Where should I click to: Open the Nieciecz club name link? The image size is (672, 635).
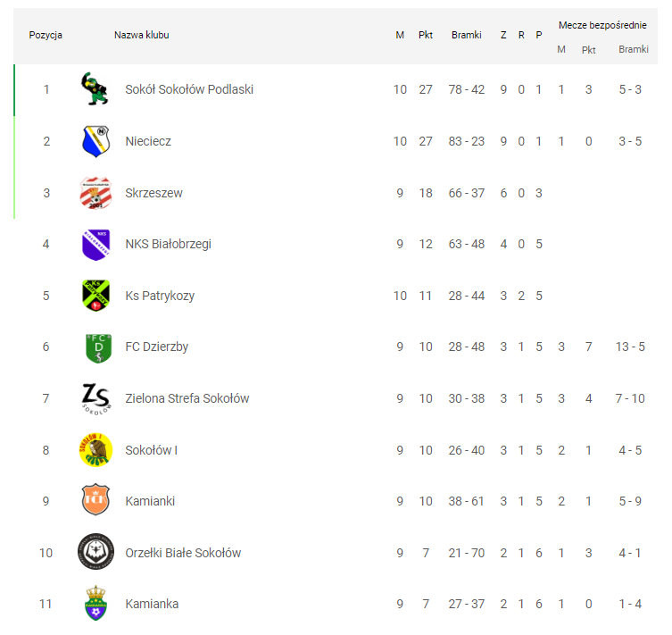(x=148, y=141)
